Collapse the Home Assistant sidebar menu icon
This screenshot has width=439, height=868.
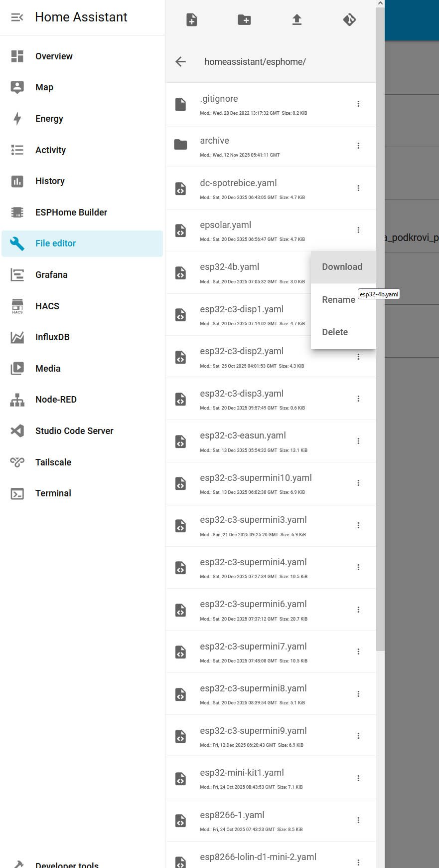pyautogui.click(x=17, y=17)
